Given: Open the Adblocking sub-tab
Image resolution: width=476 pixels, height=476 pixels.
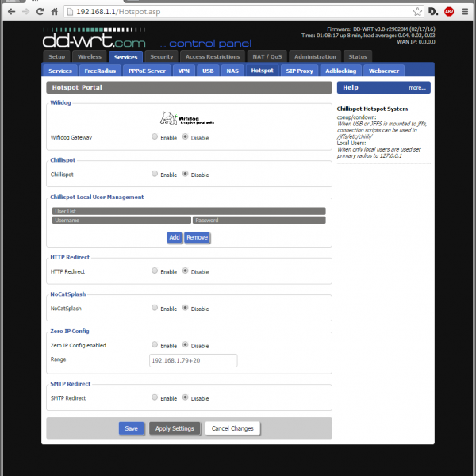Looking at the screenshot, I should click(341, 71).
